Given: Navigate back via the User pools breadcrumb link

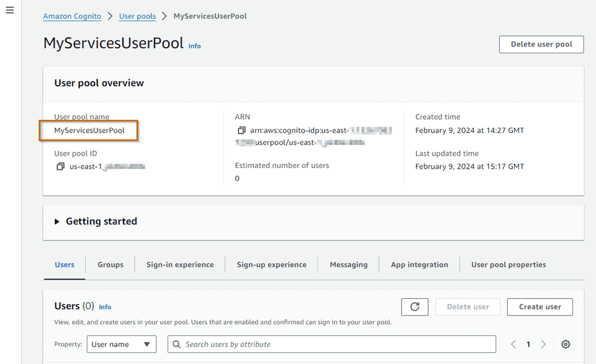Looking at the screenshot, I should (x=137, y=16).
